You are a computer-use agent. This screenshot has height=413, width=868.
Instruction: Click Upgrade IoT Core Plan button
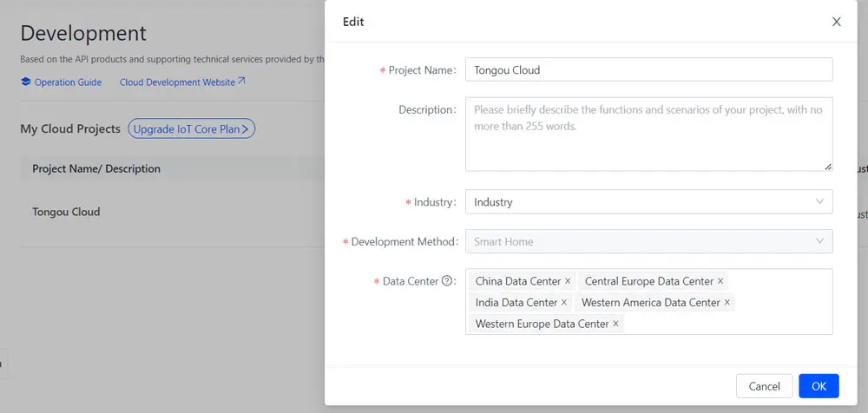(x=191, y=129)
